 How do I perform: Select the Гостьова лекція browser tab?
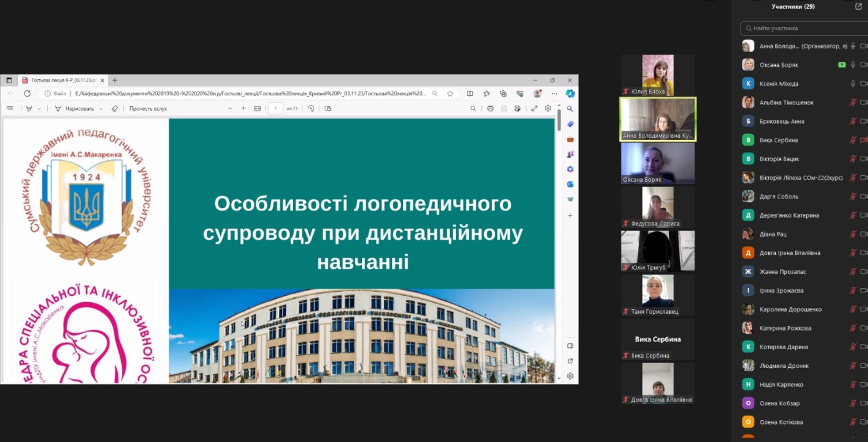[x=59, y=81]
